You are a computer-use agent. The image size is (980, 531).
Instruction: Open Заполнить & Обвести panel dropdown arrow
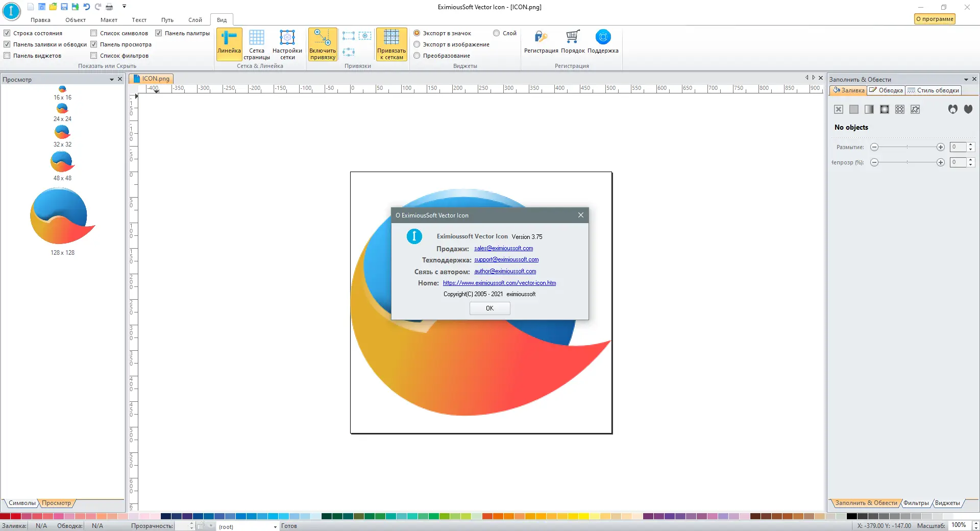point(966,80)
